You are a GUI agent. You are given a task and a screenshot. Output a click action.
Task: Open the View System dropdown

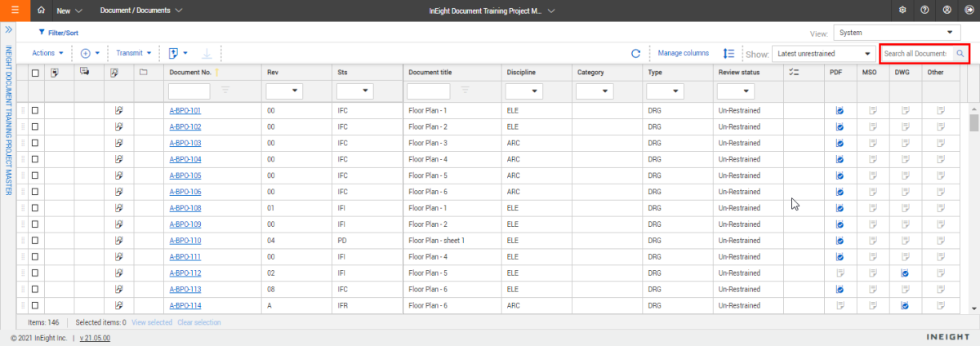897,33
